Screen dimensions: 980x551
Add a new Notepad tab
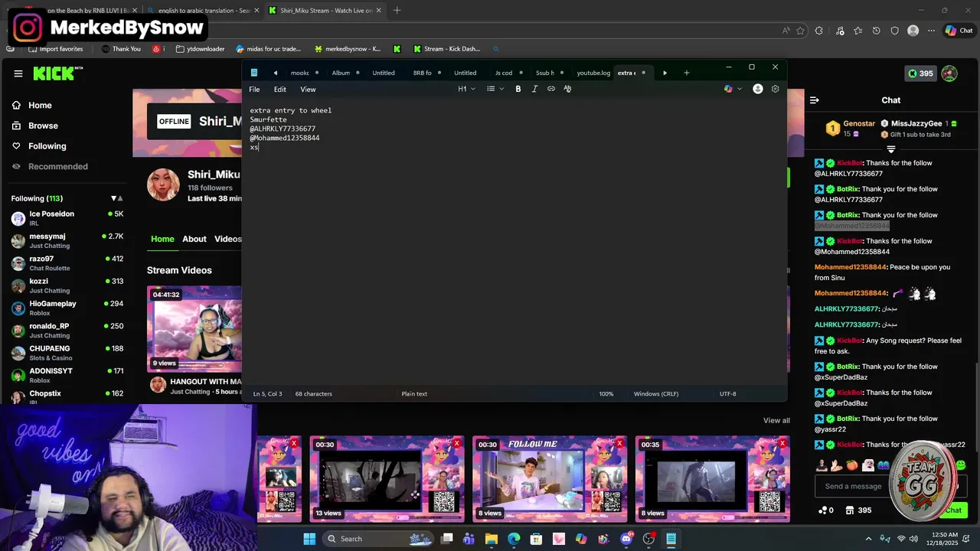pyautogui.click(x=687, y=73)
